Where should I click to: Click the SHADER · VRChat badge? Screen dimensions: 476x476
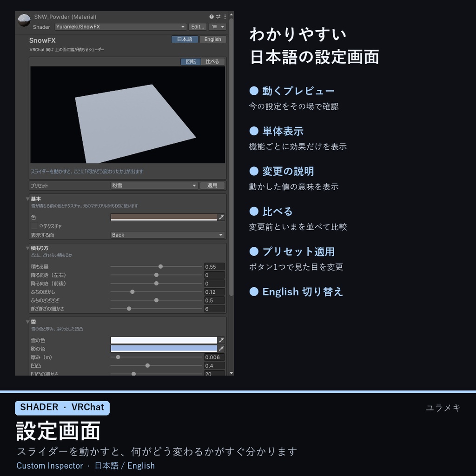[x=62, y=407]
